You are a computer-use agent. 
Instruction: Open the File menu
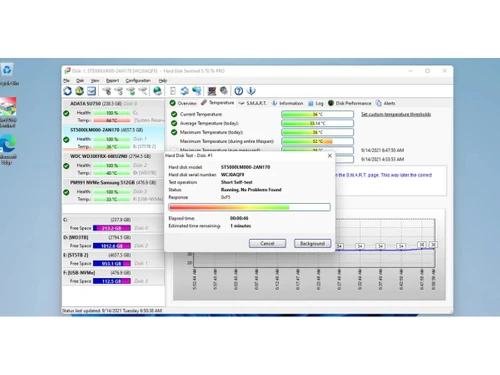(67, 80)
